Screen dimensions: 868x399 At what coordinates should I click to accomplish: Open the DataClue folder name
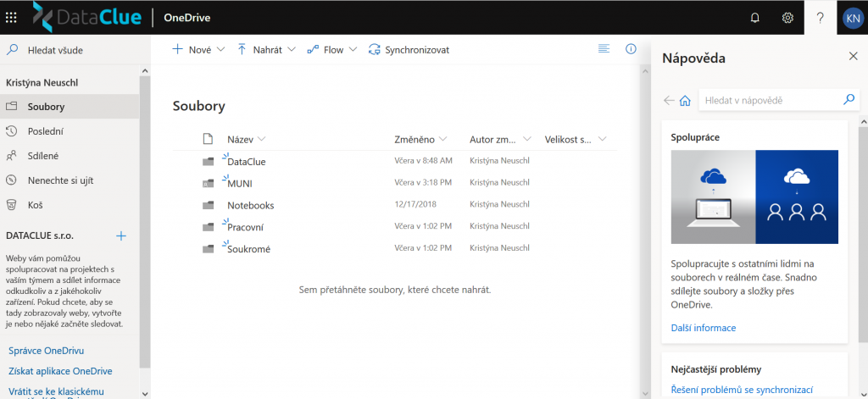tap(247, 162)
